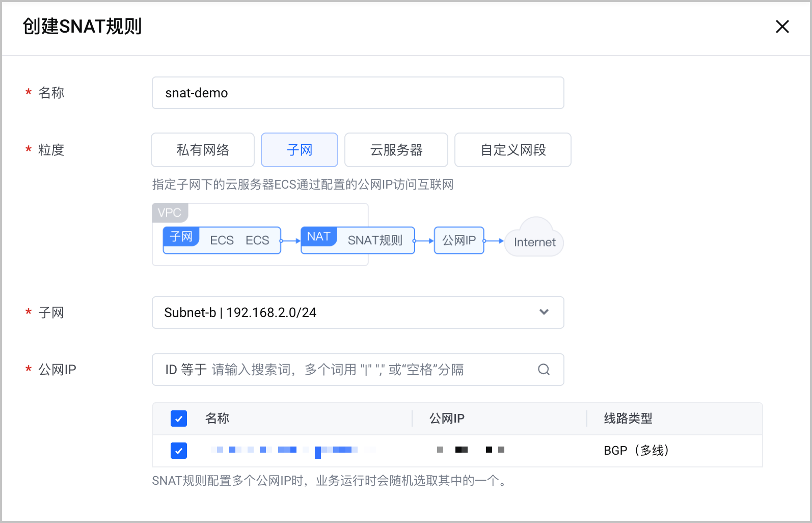Toggle the select-all checkbox in table header
Screen dimensions: 812x523
point(179,419)
